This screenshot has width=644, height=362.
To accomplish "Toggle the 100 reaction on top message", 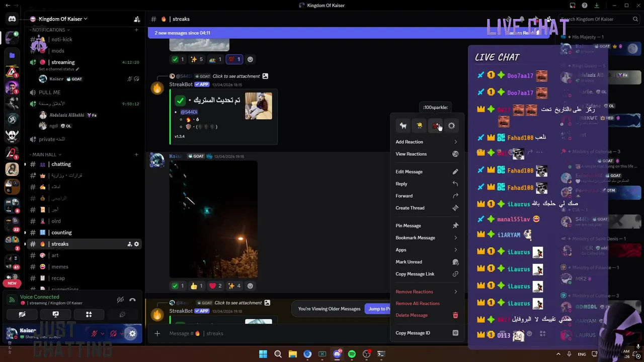I will 234,59.
